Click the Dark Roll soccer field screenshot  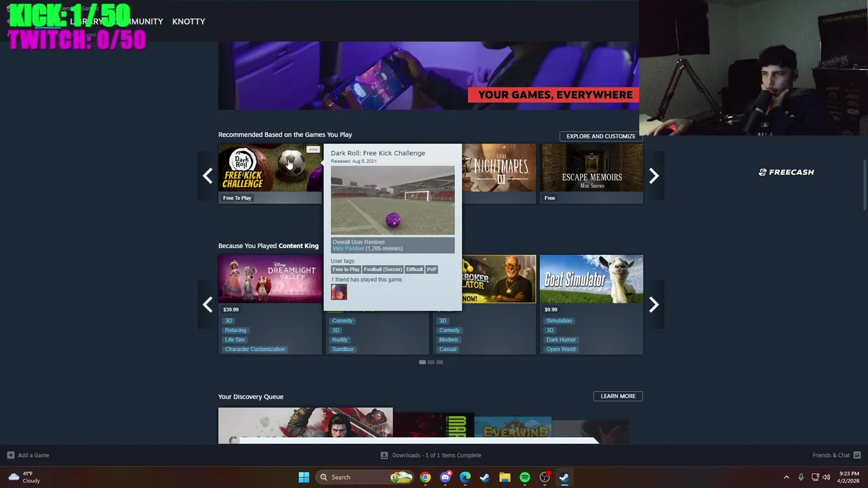pyautogui.click(x=393, y=200)
